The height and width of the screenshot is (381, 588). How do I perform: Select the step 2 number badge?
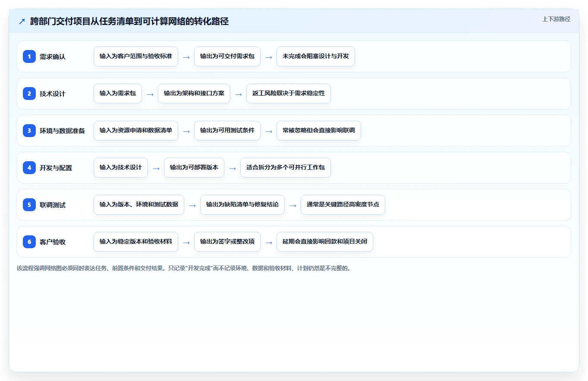coord(29,94)
